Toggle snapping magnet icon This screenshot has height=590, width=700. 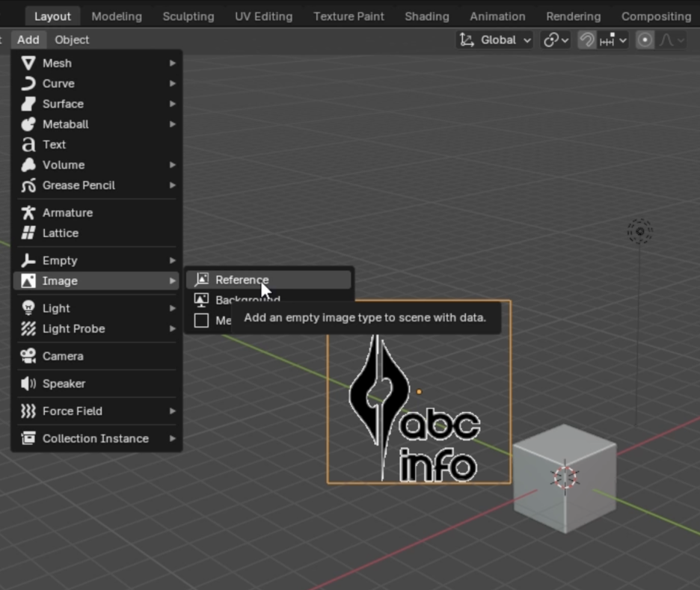(586, 40)
